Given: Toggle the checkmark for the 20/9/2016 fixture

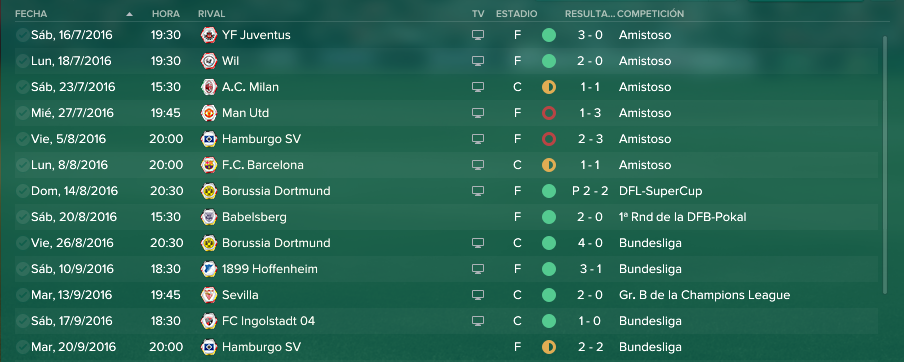Looking at the screenshot, I should (22, 347).
